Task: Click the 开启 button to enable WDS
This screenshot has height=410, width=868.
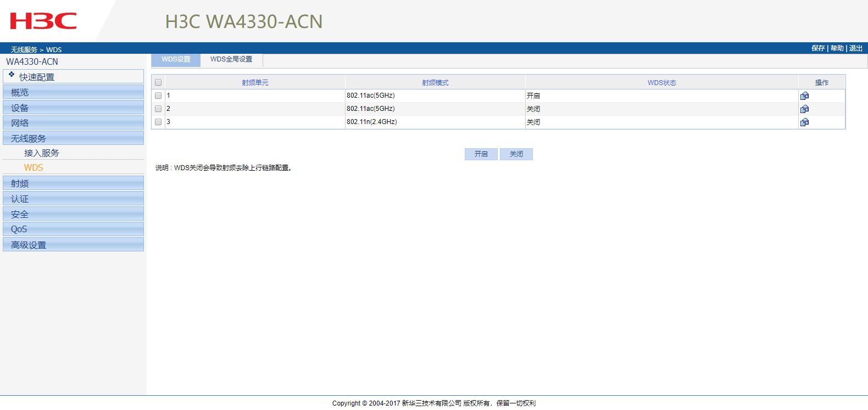Action: [481, 154]
